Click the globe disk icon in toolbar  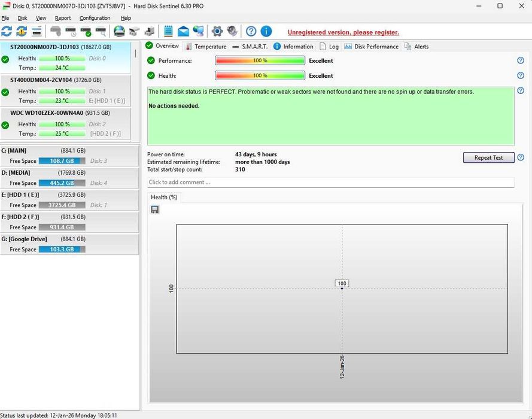pyautogui.click(x=119, y=31)
